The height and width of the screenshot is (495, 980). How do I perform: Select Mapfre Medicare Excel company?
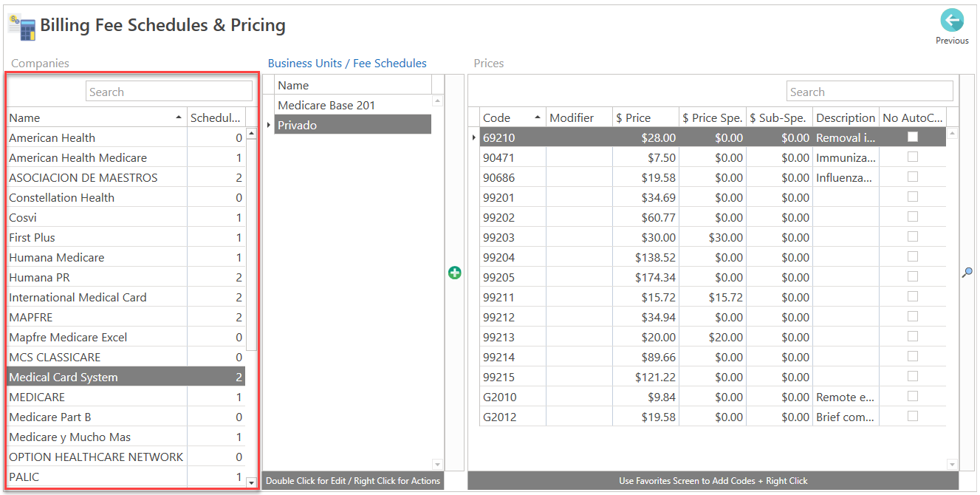click(126, 337)
